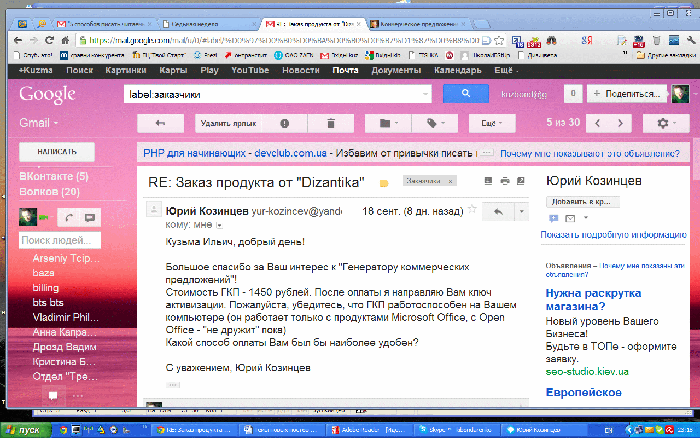The width and height of the screenshot is (700, 438).
Task: Click the search magnifier button
Action: click(466, 94)
